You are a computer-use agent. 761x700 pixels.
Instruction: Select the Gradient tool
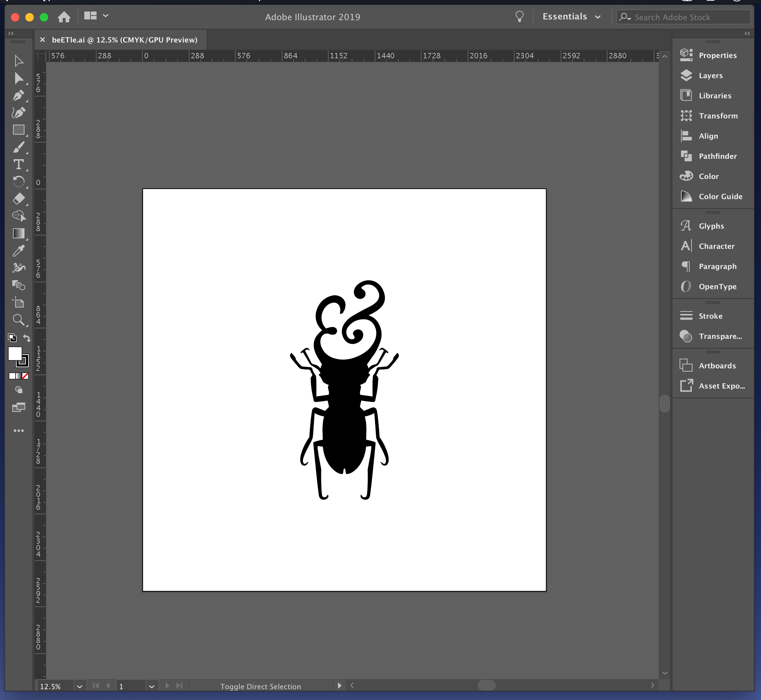pos(19,233)
